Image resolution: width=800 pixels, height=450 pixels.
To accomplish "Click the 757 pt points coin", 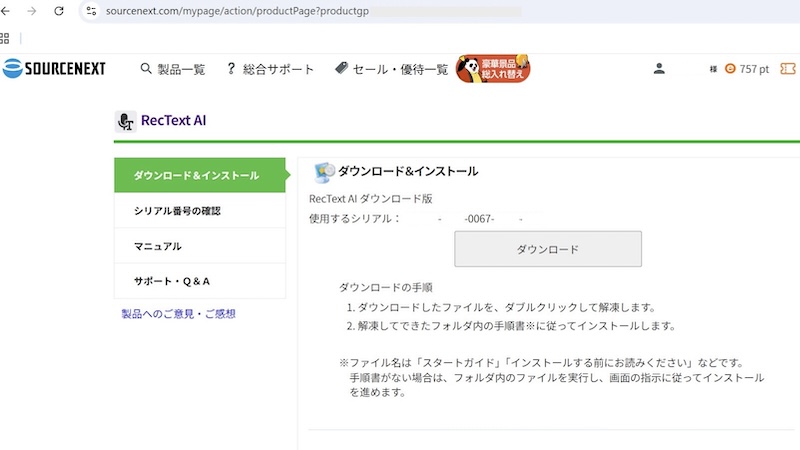I will pyautogui.click(x=730, y=69).
